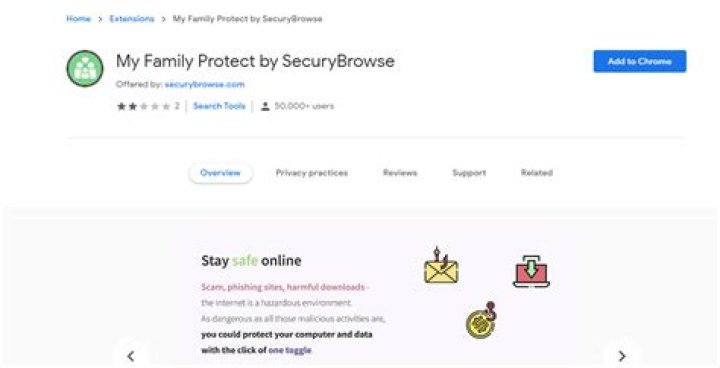Click the star rating icons

click(x=143, y=107)
